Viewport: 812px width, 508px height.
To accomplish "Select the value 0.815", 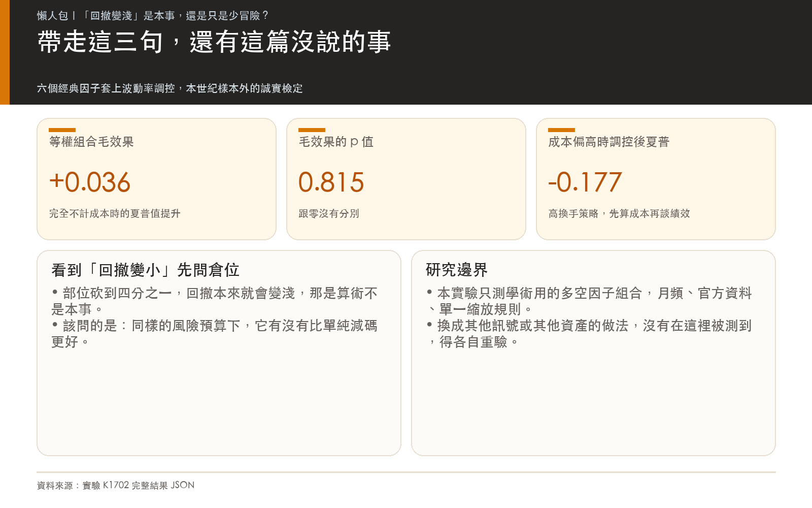I will tap(331, 182).
